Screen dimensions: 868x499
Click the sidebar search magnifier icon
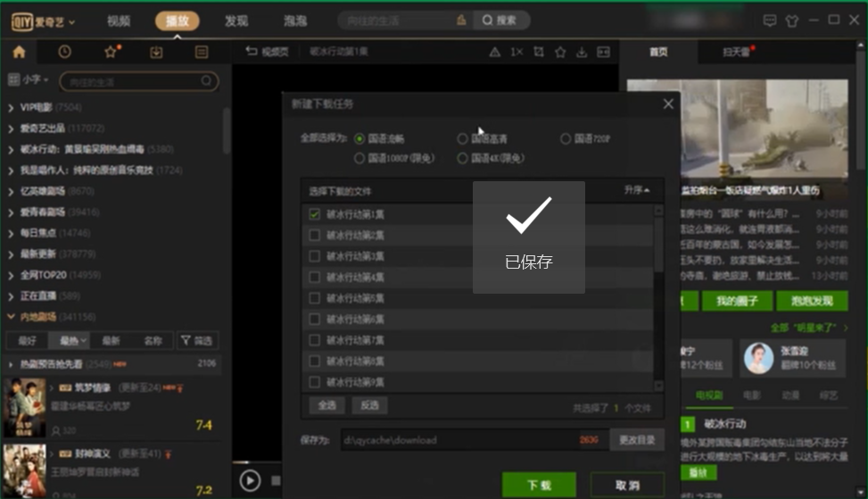pyautogui.click(x=206, y=81)
